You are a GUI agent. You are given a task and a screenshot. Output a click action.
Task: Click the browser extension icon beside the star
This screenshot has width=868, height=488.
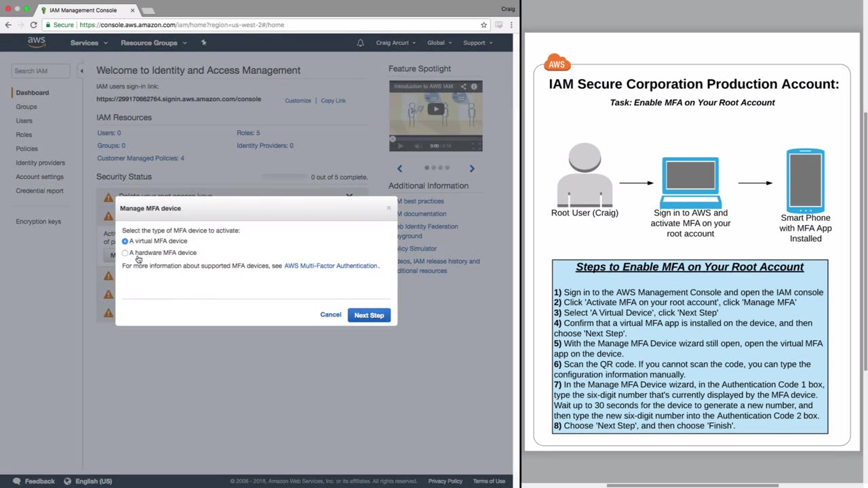(x=498, y=25)
